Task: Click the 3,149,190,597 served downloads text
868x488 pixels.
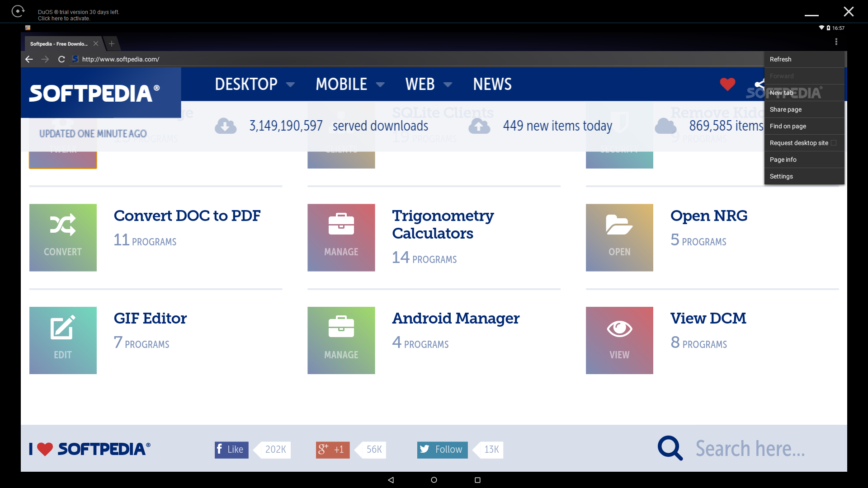Action: (x=339, y=126)
